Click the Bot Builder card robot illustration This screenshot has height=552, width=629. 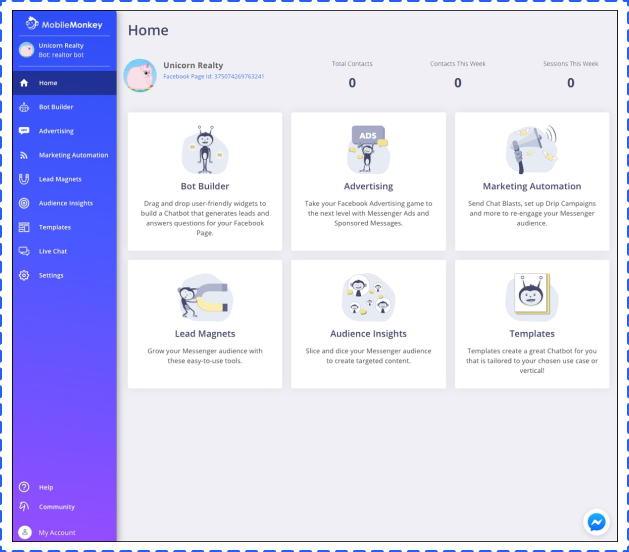[x=205, y=150]
